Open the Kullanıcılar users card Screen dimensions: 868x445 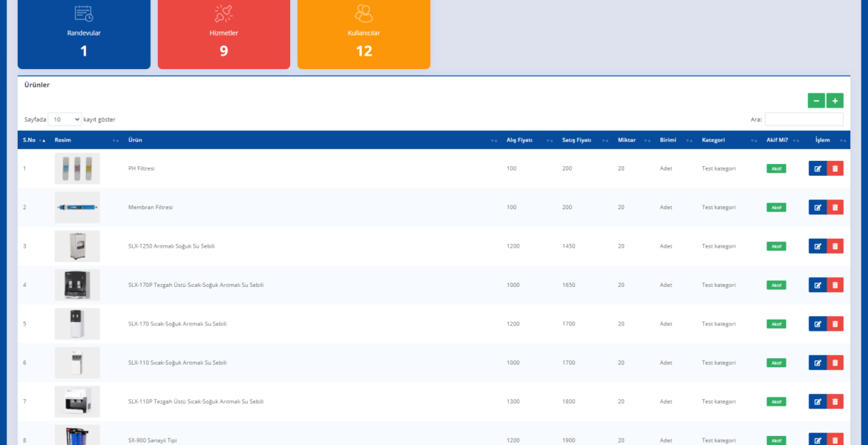(364, 33)
